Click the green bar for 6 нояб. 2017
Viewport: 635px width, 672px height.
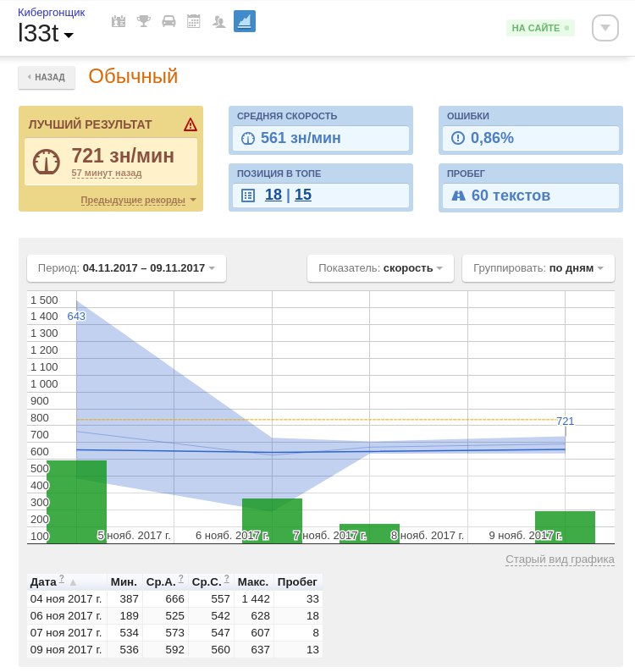272,521
